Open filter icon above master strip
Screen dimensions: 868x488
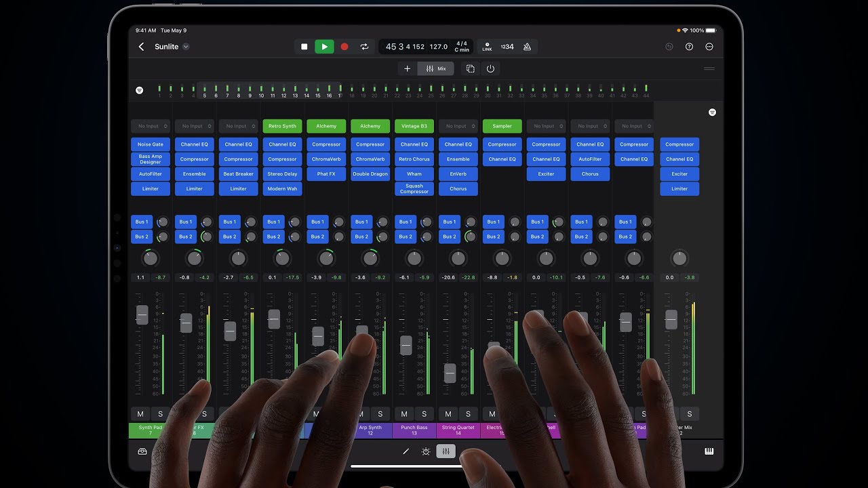[x=712, y=112]
